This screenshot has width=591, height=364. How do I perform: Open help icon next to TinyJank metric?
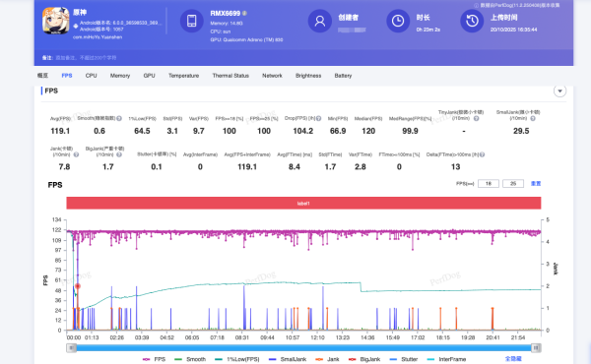click(476, 119)
